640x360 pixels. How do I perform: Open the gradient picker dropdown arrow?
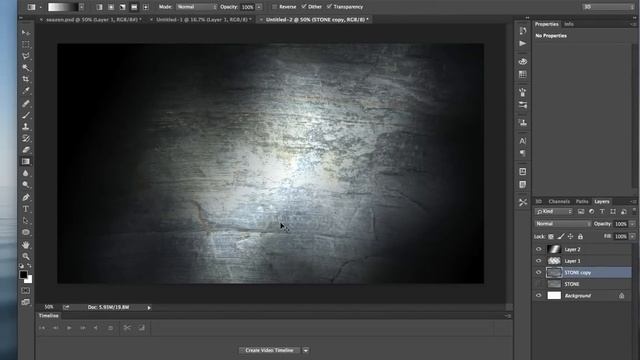pos(82,7)
